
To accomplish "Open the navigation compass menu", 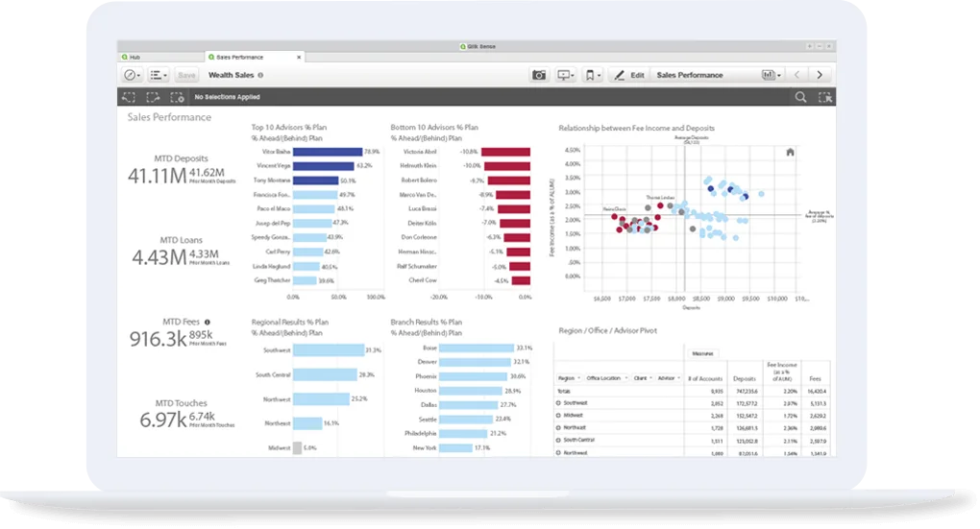I will tap(132, 75).
